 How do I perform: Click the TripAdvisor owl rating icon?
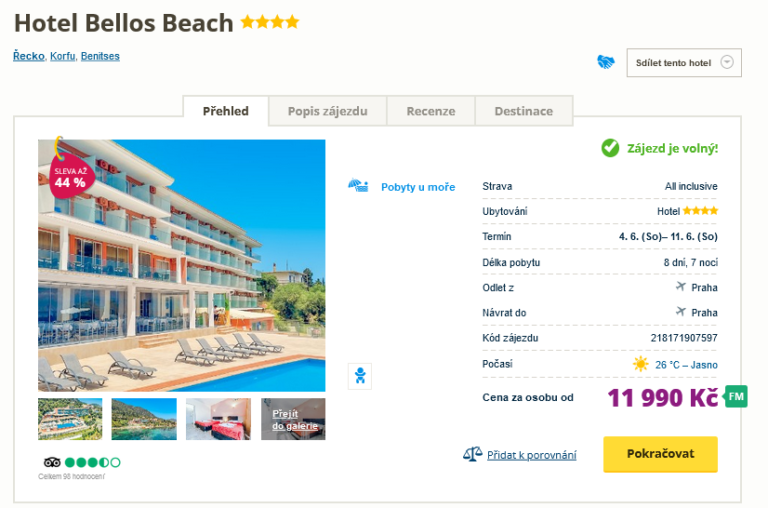(x=53, y=462)
